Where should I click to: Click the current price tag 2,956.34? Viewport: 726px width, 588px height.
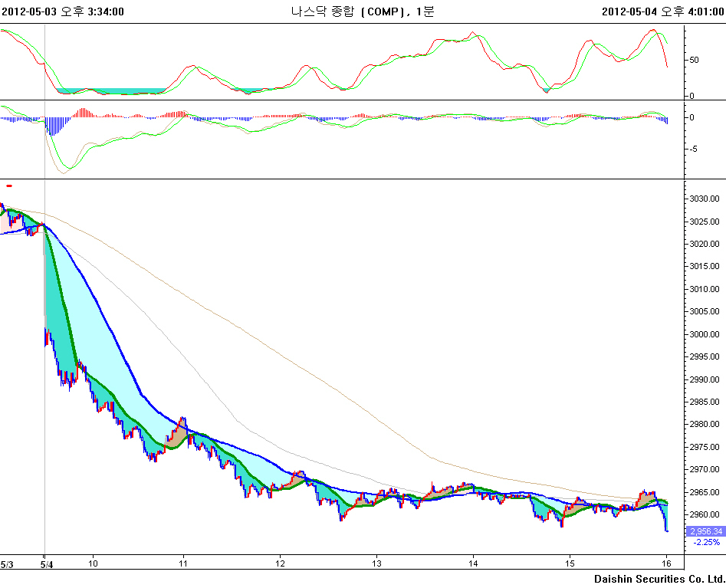click(x=705, y=531)
